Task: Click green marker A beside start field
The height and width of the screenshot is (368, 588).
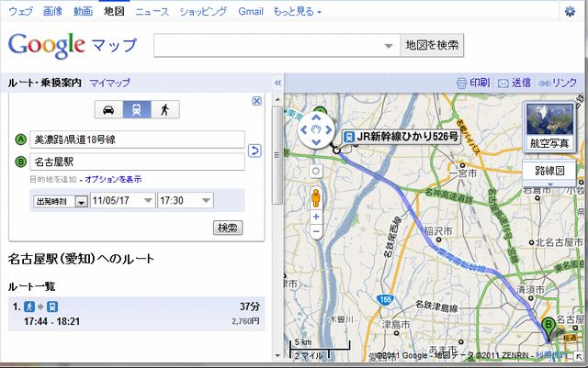Action: tap(20, 139)
